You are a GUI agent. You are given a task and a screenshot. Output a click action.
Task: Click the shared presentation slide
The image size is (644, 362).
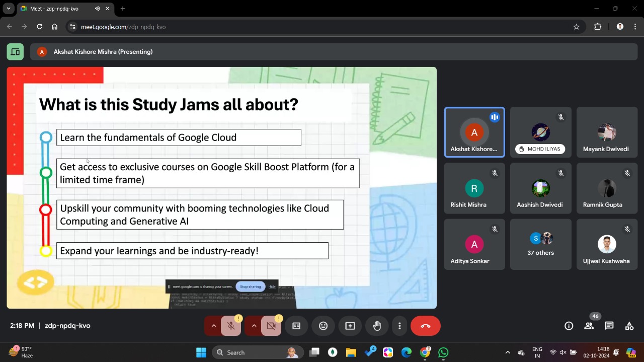[222, 188]
